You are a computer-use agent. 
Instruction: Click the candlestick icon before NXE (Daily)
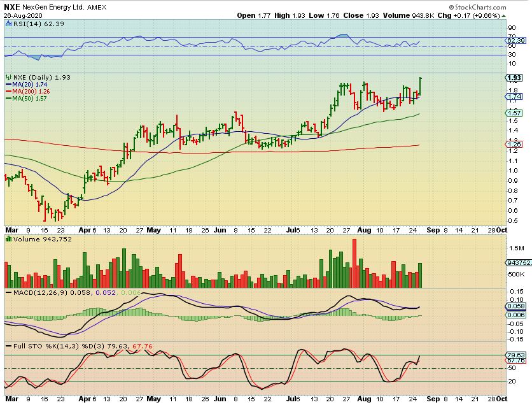click(x=9, y=78)
